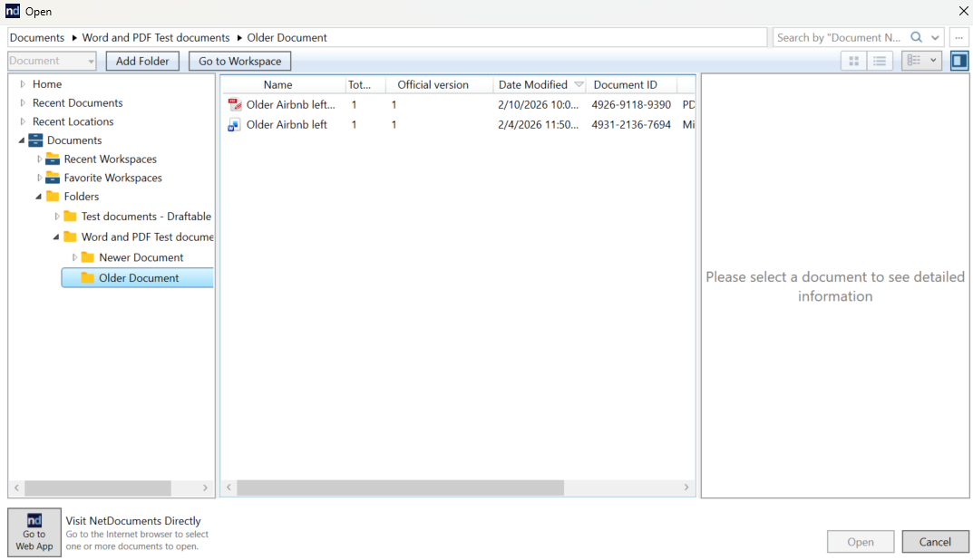
Task: Click 'Word and PDF Test documents' breadcrumb
Action: [156, 38]
